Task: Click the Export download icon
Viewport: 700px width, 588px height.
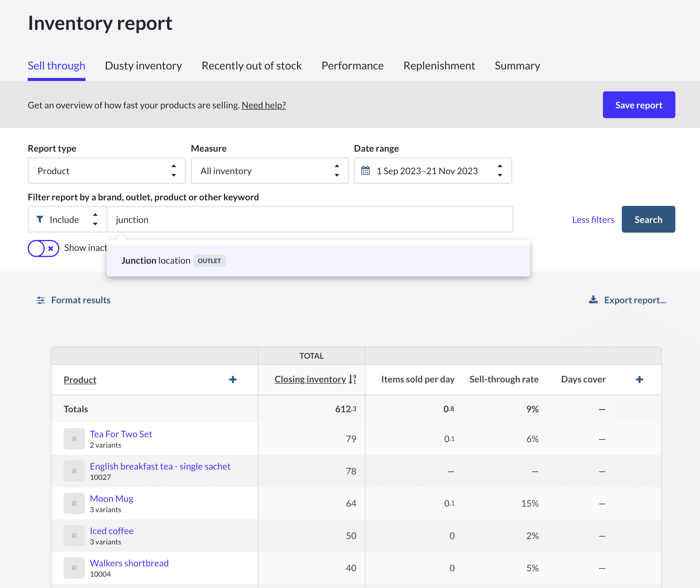Action: (x=593, y=300)
